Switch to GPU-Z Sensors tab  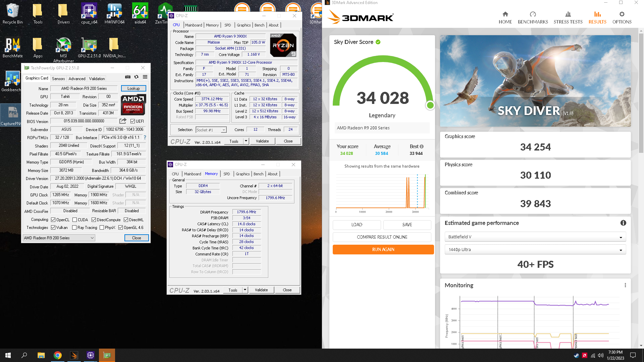click(58, 79)
